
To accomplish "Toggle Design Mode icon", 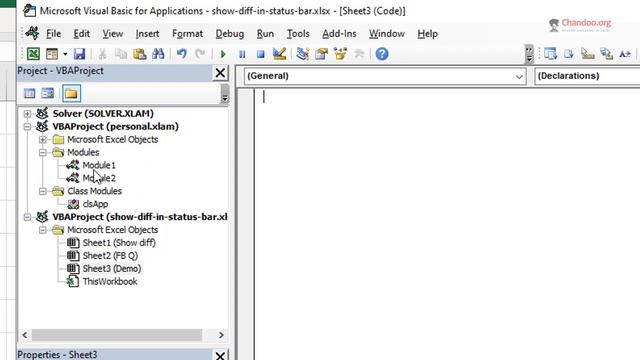I will 279,54.
